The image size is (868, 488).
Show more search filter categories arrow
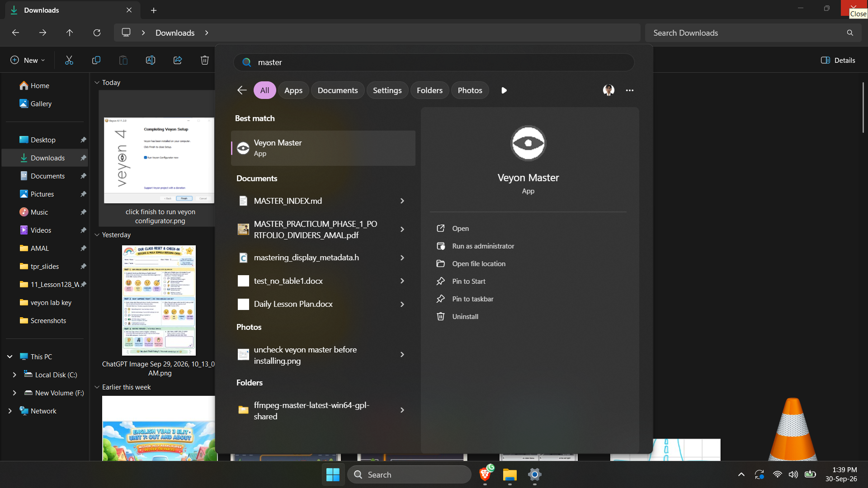(504, 90)
